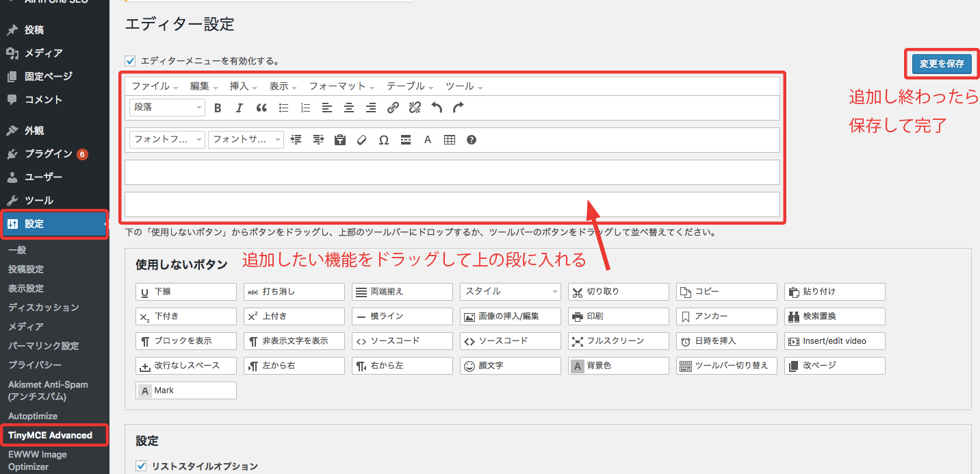Screen dimensions: 980x474
Task: Click the insert link icon
Action: coord(393,108)
